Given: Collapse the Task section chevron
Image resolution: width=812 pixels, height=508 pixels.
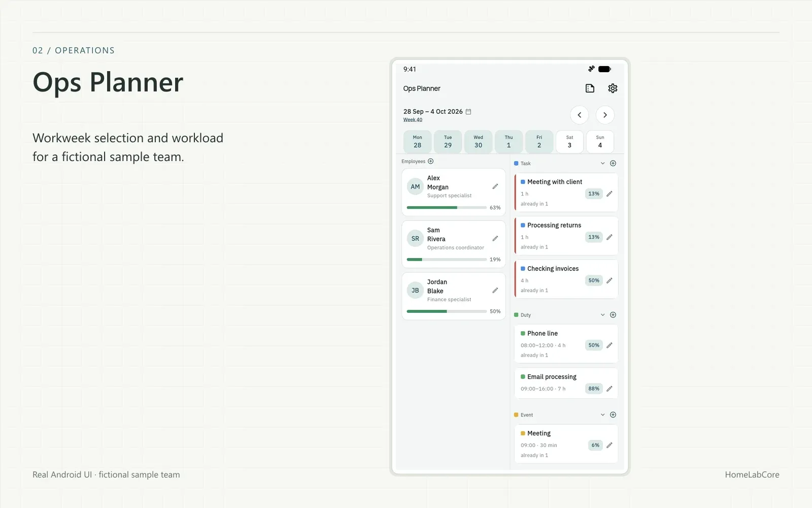Looking at the screenshot, I should 602,164.
